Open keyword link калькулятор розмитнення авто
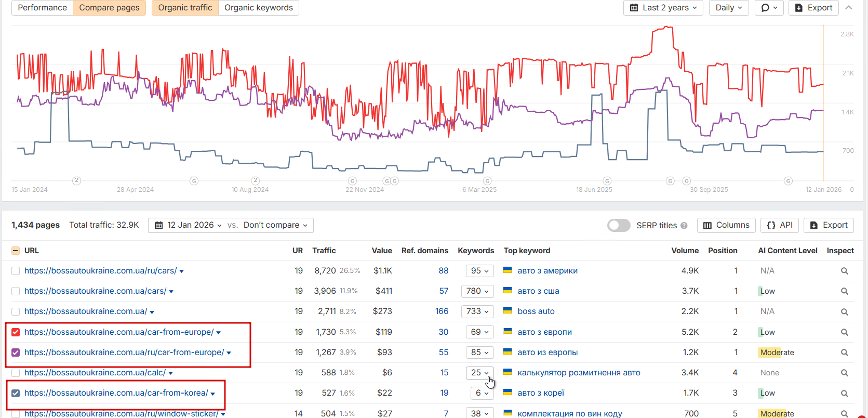 [x=579, y=373]
